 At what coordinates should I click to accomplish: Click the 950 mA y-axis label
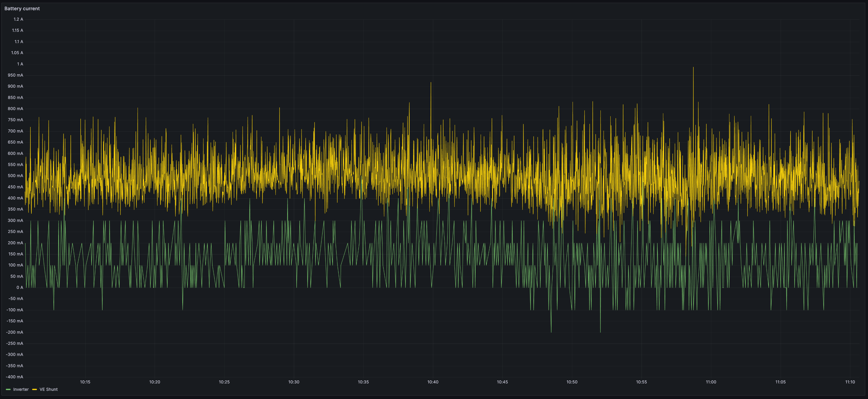click(x=16, y=75)
